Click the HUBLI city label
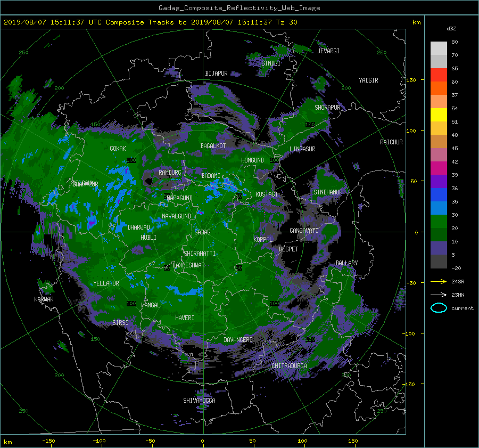Viewport: 479px width, 448px height. point(148,237)
